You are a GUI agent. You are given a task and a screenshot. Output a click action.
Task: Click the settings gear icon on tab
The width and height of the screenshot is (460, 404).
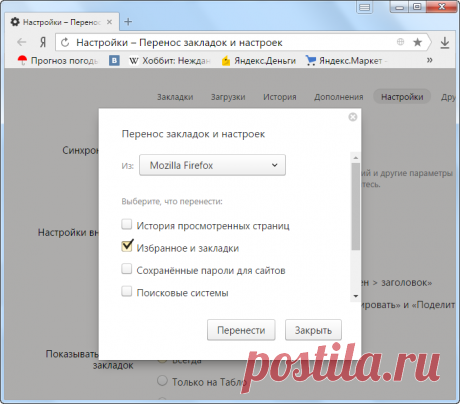point(15,22)
